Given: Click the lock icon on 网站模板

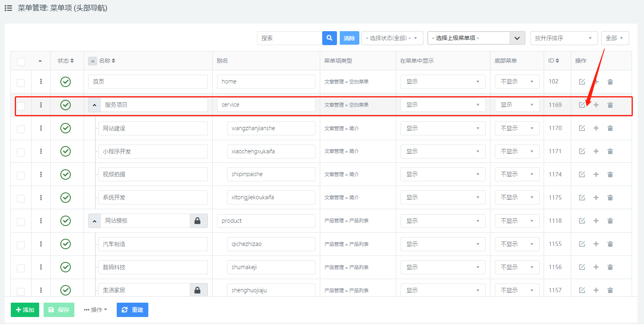Looking at the screenshot, I should pos(197,221).
